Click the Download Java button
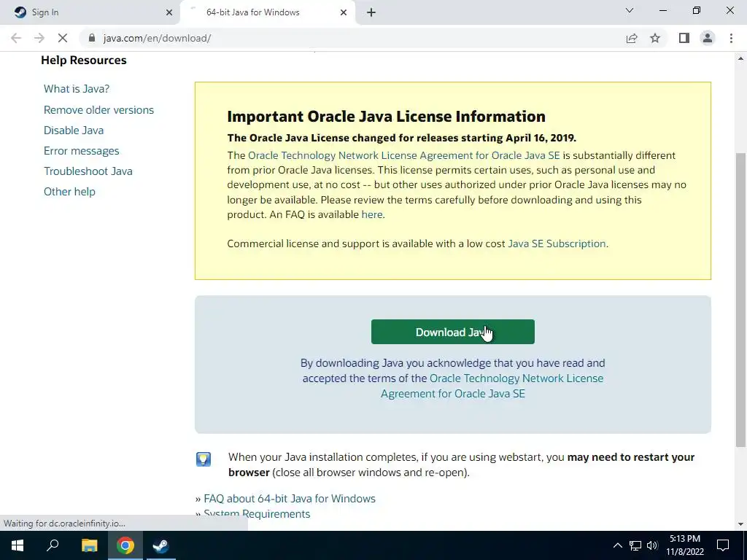 pos(452,332)
